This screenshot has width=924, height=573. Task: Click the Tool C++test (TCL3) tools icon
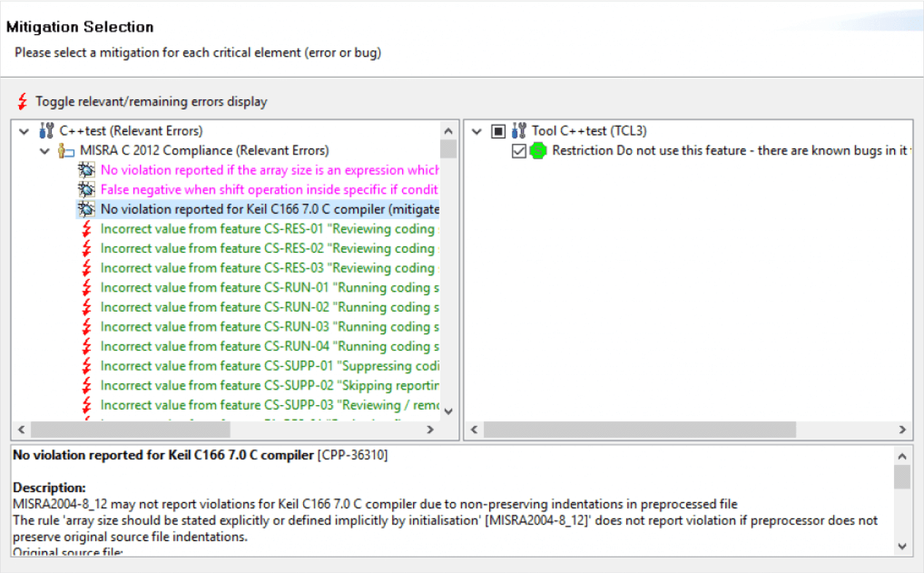519,131
